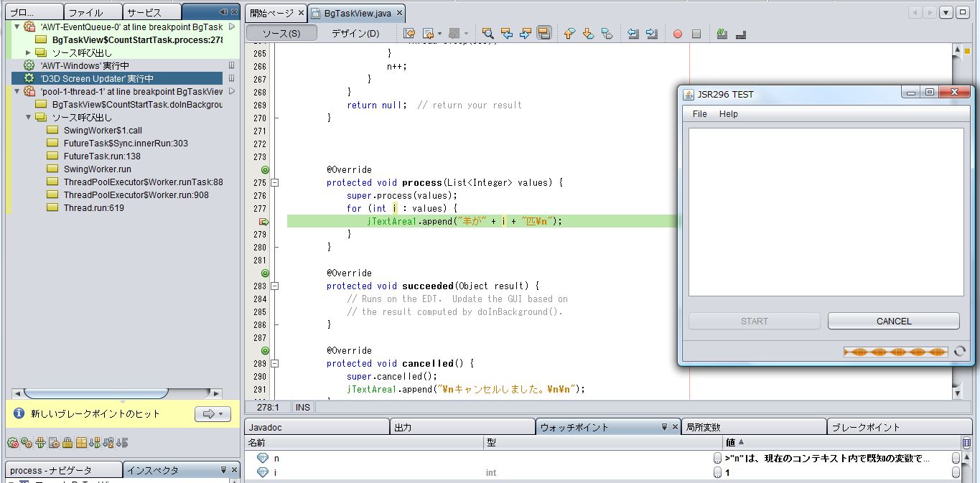
Task: Open dropdown on breakpoint hit arrow button
Action: pos(219,414)
